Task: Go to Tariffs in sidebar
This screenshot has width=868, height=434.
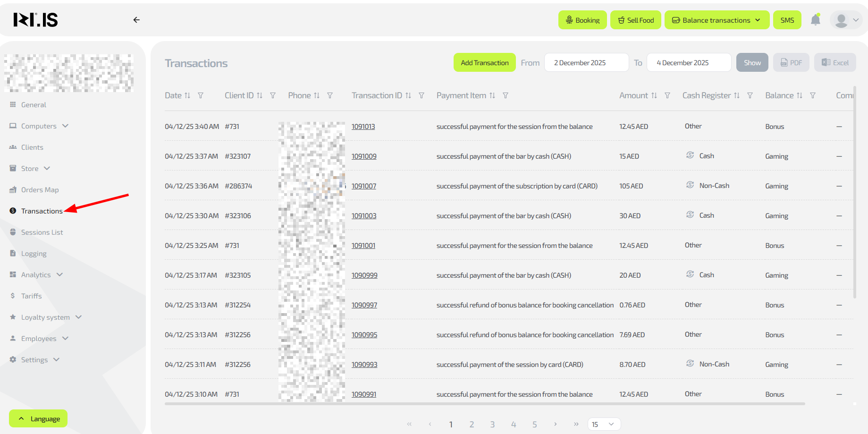Action: (31, 296)
